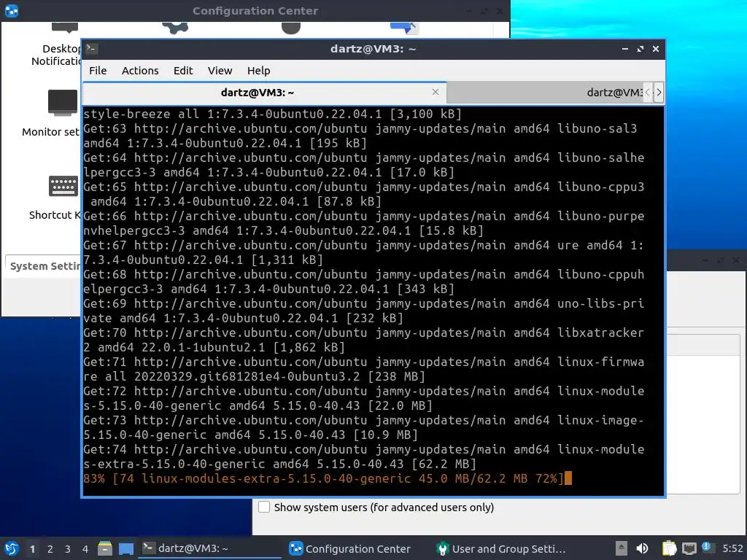747x560 pixels.
Task: Focus dartz@VM3 terminal taskbar entry
Action: click(209, 548)
